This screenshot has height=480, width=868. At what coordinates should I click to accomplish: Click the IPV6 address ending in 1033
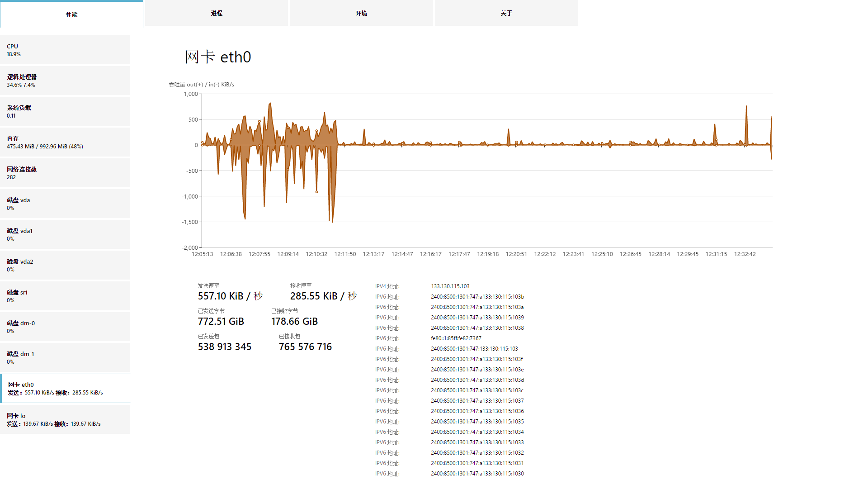477,442
